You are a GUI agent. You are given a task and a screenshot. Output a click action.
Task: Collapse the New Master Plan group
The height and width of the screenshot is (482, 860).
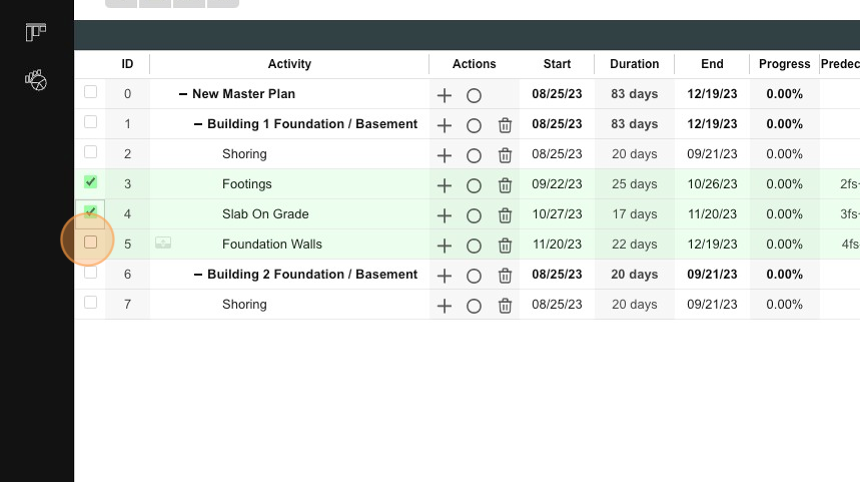point(183,94)
